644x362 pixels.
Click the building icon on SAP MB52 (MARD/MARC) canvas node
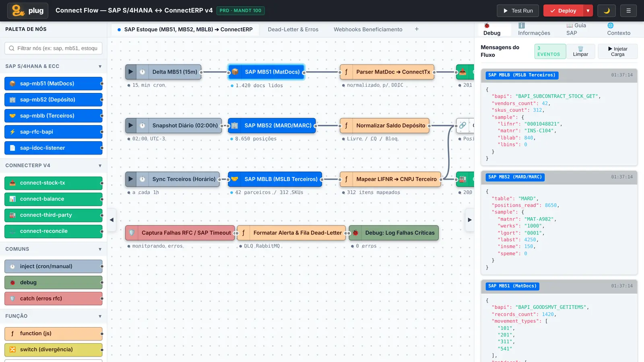pyautogui.click(x=235, y=125)
